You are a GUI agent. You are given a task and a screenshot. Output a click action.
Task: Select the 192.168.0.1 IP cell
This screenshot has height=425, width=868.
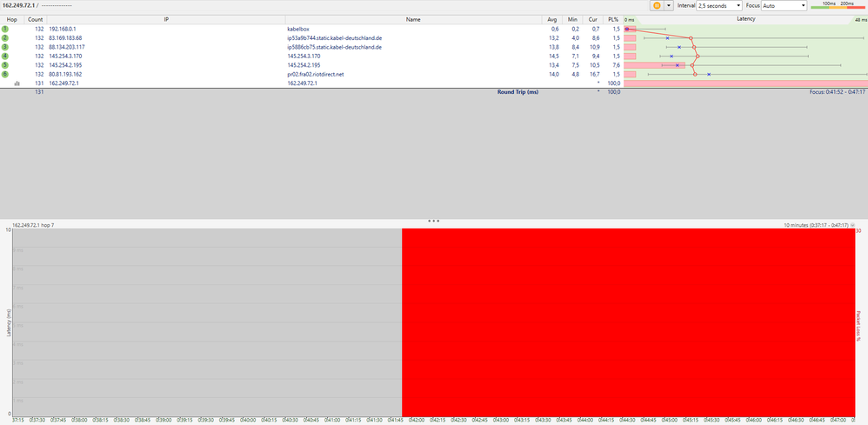[63, 29]
